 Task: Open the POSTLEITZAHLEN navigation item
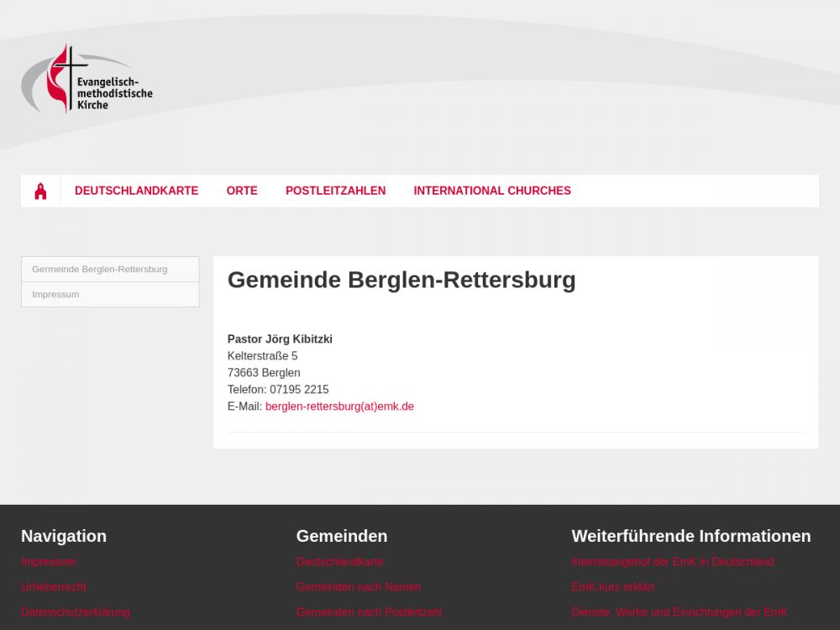point(335,191)
